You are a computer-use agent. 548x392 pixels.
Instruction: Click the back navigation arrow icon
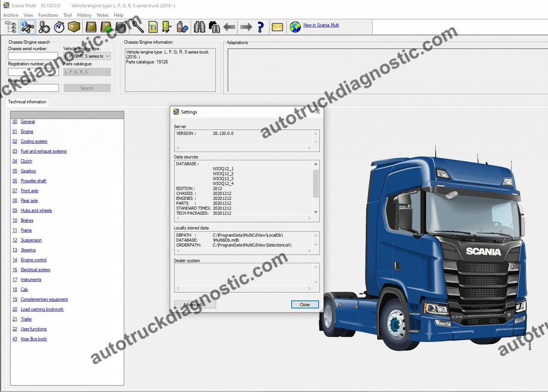point(229,27)
